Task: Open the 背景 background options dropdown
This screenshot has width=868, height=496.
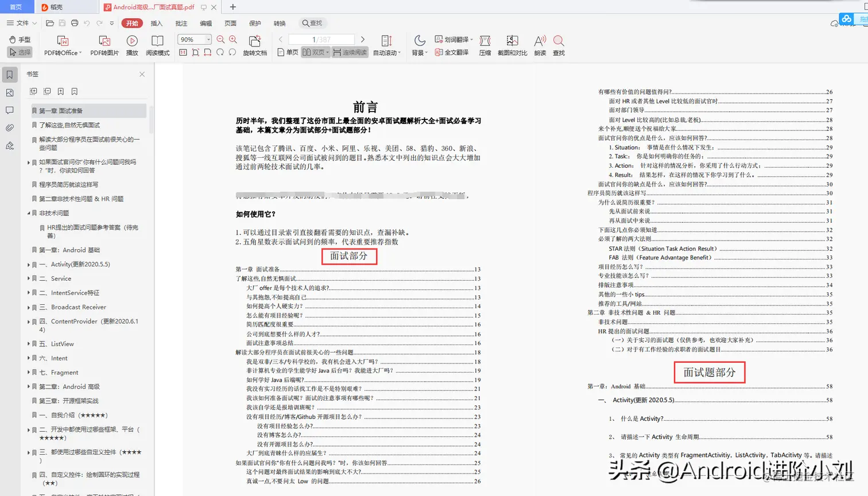Action: [x=420, y=51]
